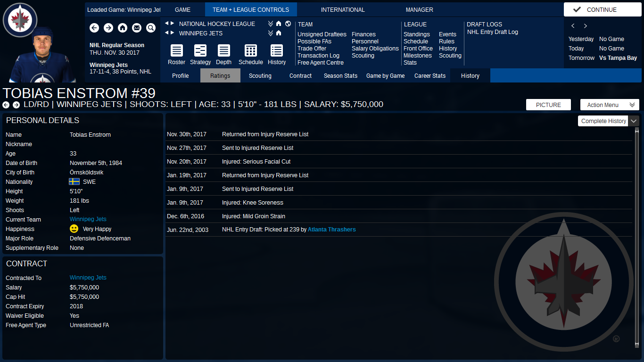Click Winnipeg Jets link under Contracted To
The width and height of the screenshot is (644, 362).
pos(88,278)
